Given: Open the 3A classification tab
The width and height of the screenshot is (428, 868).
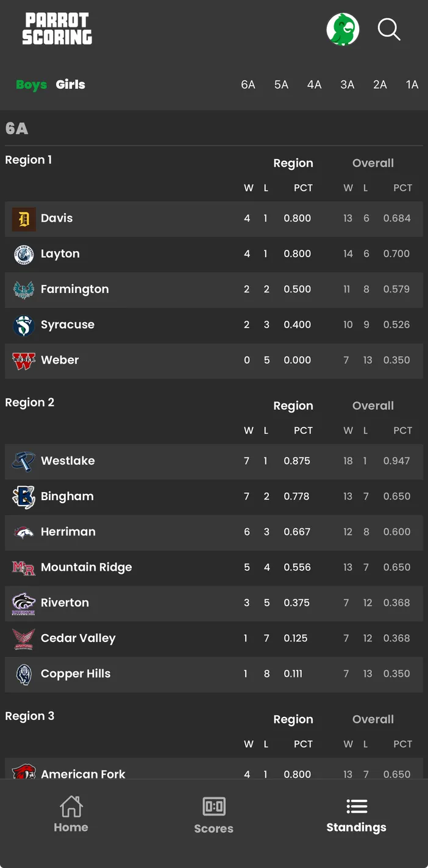Looking at the screenshot, I should pos(347,85).
